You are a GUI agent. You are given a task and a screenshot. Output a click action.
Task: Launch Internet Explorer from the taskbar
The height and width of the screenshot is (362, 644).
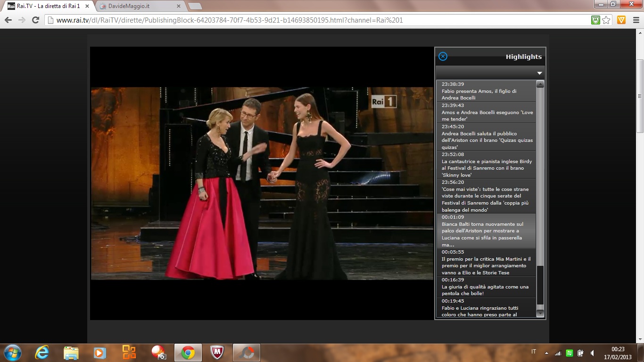tap(42, 353)
